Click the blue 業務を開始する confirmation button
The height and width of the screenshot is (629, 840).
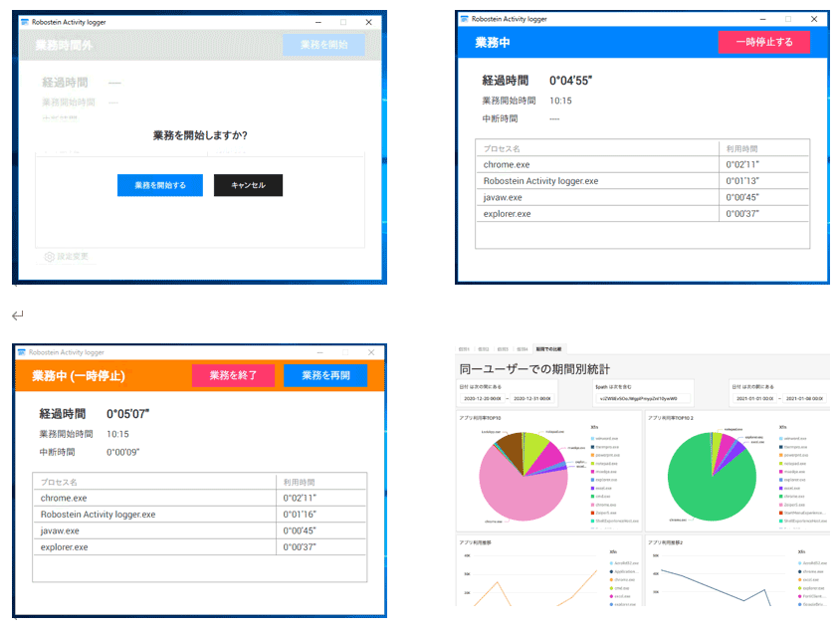pyautogui.click(x=159, y=185)
